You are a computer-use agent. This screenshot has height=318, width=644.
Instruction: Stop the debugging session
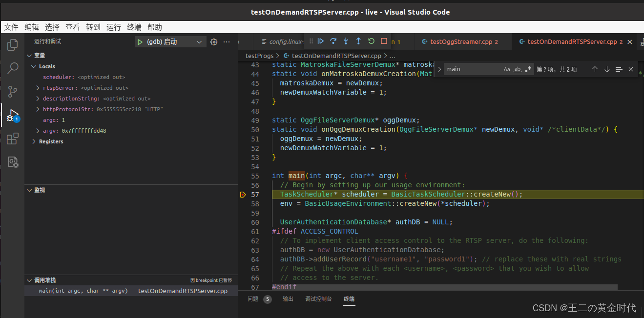[384, 41]
